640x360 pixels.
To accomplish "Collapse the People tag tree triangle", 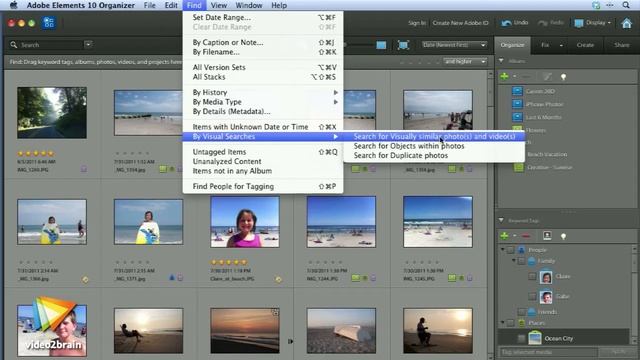I will (503, 249).
